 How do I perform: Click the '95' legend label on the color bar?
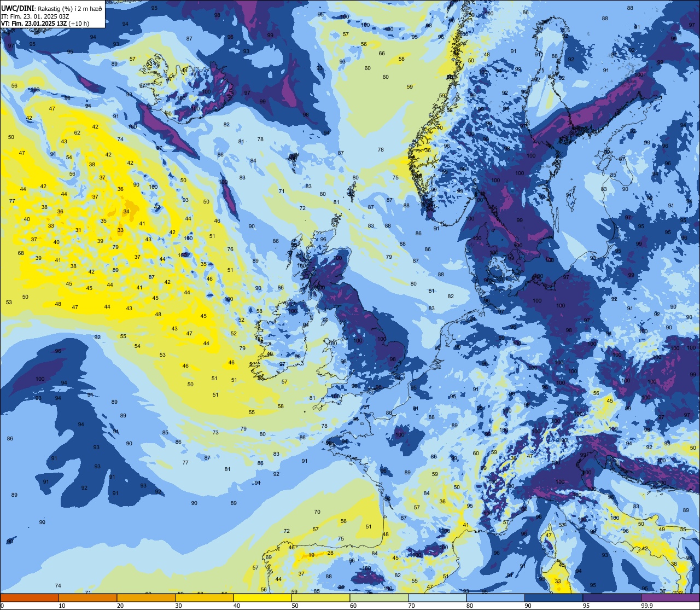(x=586, y=606)
